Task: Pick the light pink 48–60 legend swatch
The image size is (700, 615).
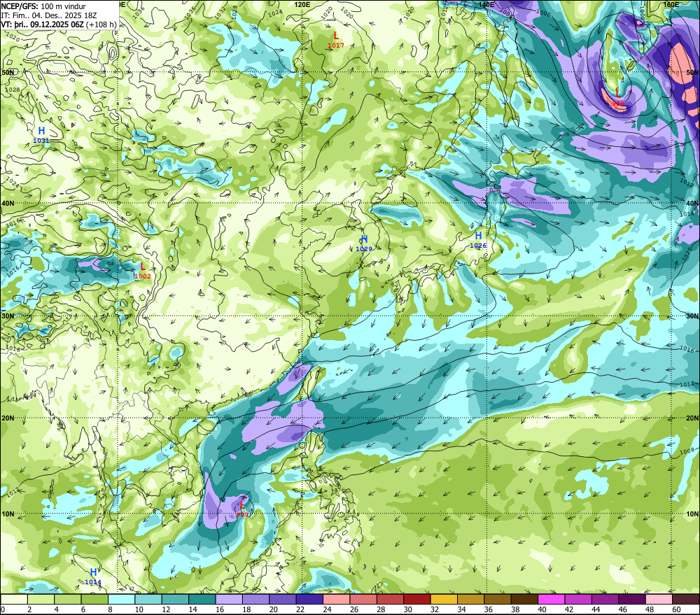Action: click(x=659, y=599)
